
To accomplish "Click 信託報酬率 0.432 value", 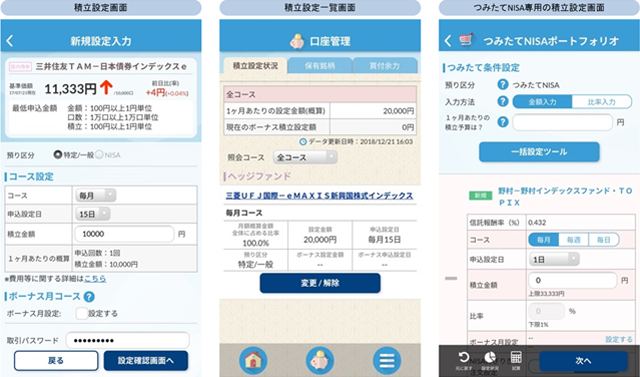I will (537, 222).
